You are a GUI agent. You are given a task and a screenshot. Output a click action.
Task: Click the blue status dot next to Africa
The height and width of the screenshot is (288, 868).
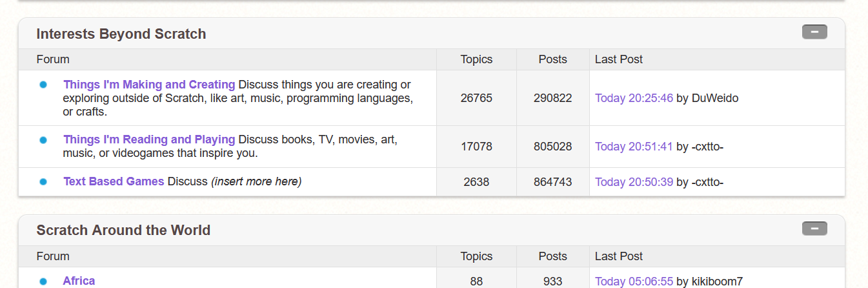click(43, 282)
